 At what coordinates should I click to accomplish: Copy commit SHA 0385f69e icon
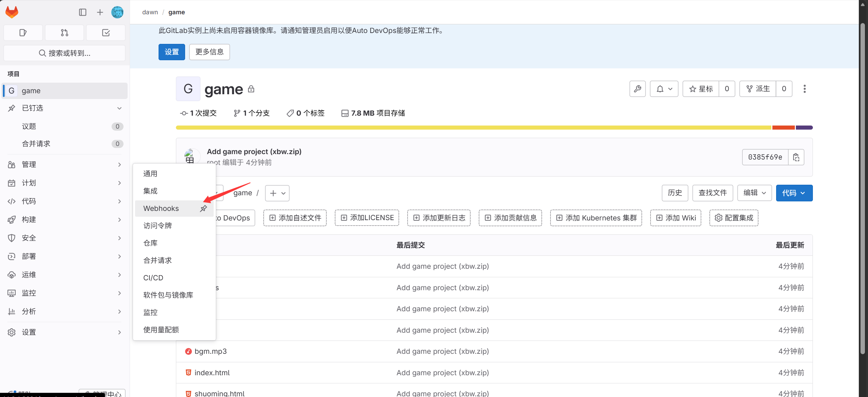(x=796, y=157)
